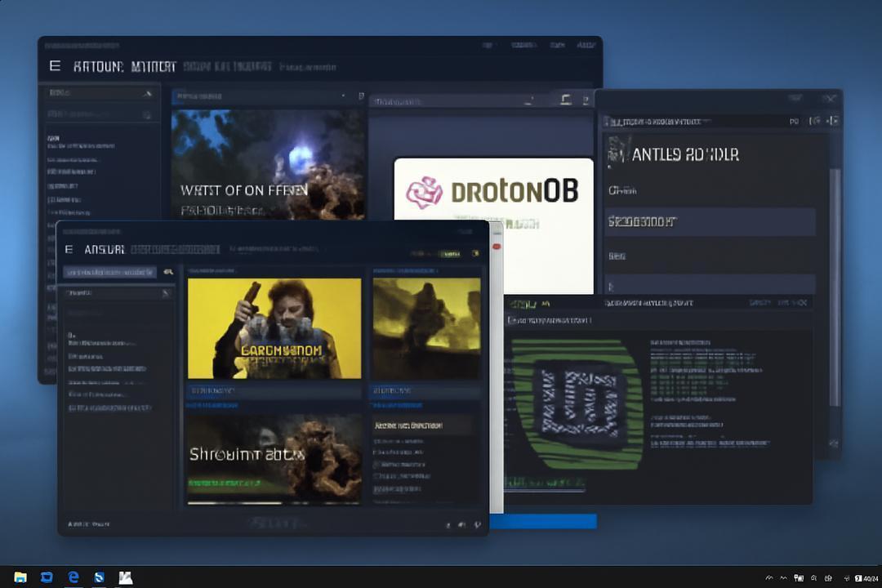Open the Shroeimr game banner
The height and width of the screenshot is (588, 882).
pos(274,459)
